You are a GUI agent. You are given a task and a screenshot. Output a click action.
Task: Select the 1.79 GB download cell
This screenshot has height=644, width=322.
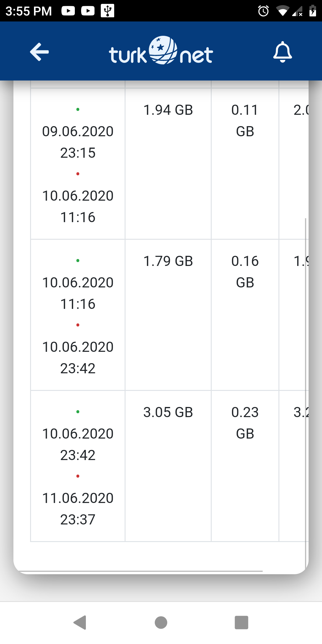point(168,315)
